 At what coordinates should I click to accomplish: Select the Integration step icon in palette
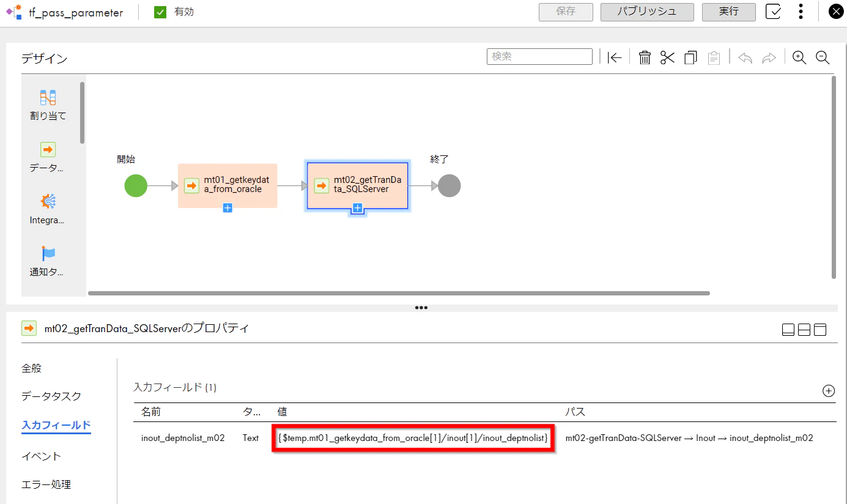(48, 201)
